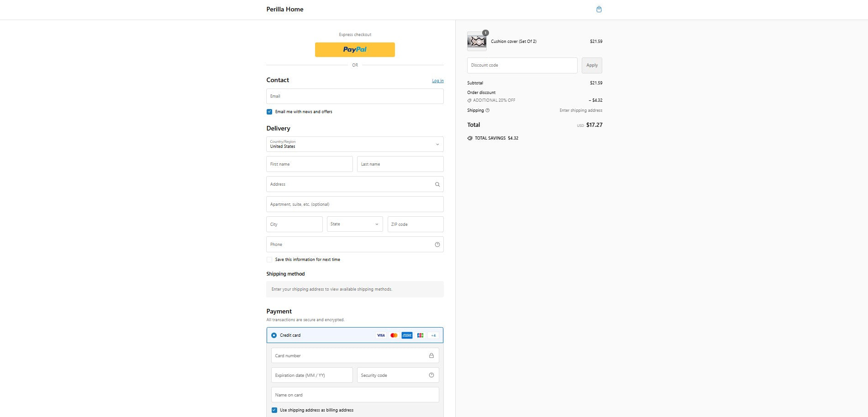The image size is (868, 417).
Task: Click the Log in link
Action: coord(437,81)
